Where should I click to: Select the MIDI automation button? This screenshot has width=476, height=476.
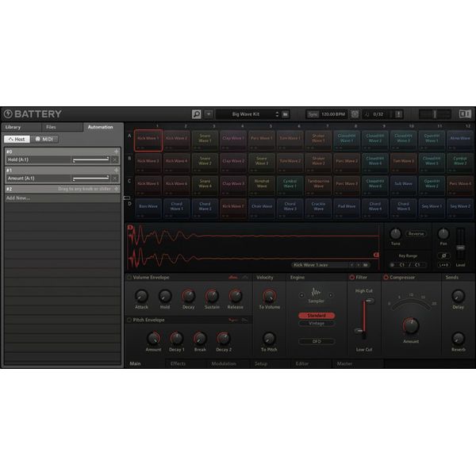coord(44,139)
